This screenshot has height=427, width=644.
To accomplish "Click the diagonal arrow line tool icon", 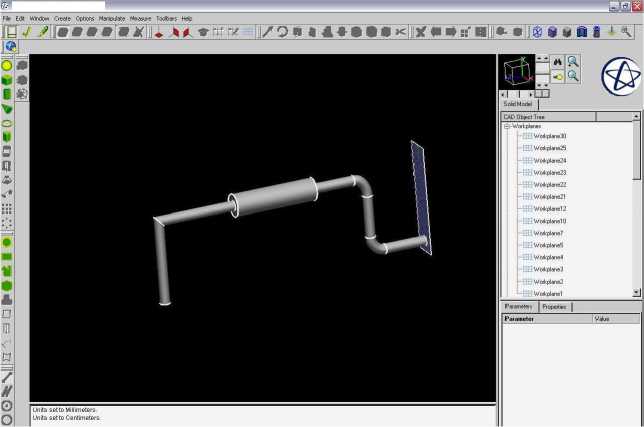I will pyautogui.click(x=267, y=32).
